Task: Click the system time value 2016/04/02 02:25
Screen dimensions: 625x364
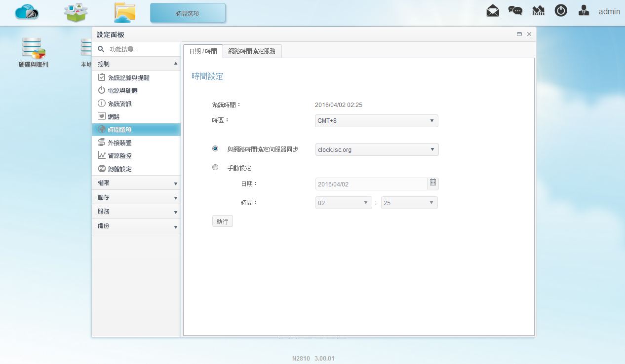Action: point(339,105)
